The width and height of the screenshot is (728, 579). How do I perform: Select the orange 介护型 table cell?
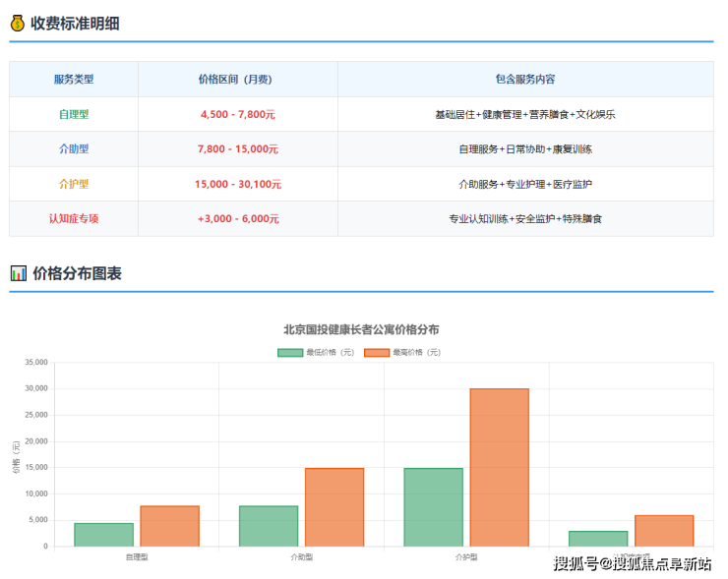point(74,184)
